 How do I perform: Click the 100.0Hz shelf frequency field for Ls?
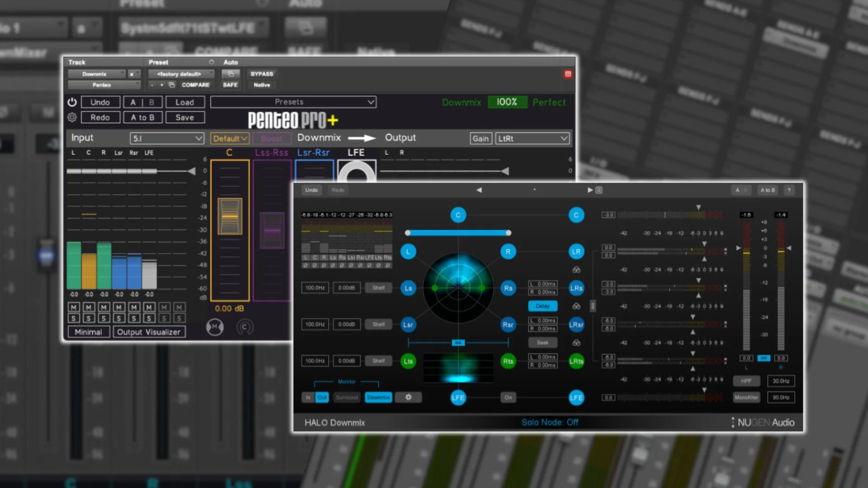(315, 288)
